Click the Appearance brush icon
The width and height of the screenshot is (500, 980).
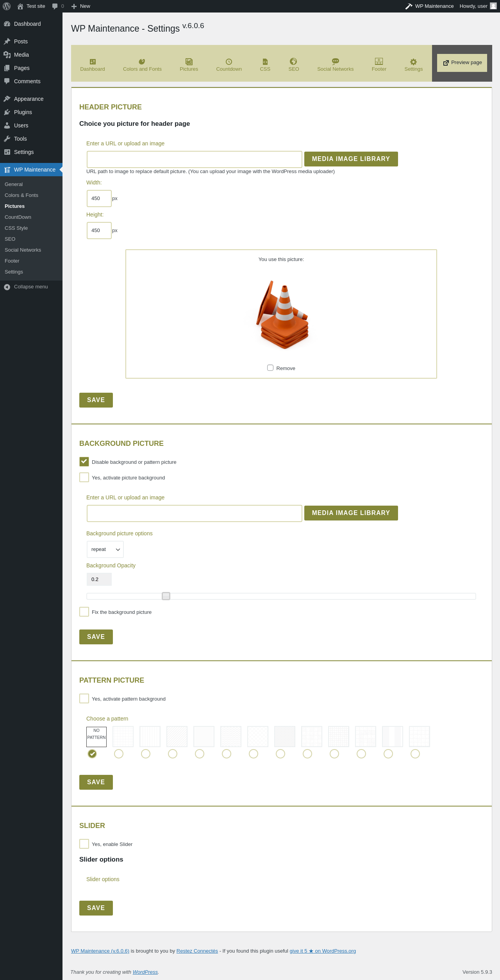pos(7,99)
